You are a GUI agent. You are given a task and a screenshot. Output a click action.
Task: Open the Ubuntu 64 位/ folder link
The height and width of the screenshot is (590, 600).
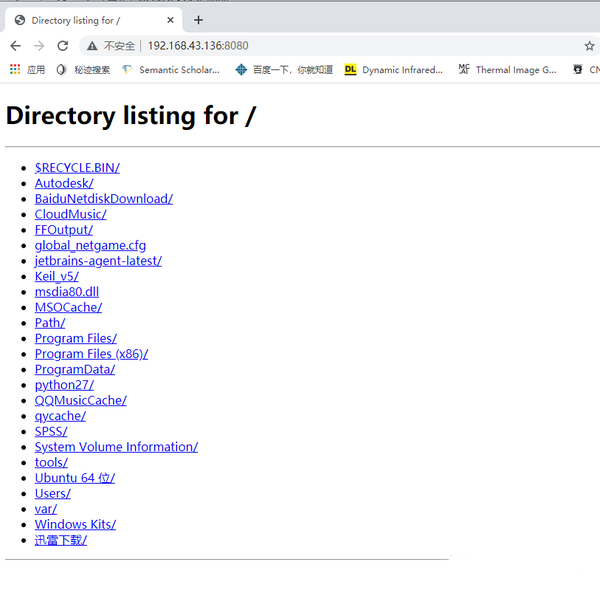point(75,478)
